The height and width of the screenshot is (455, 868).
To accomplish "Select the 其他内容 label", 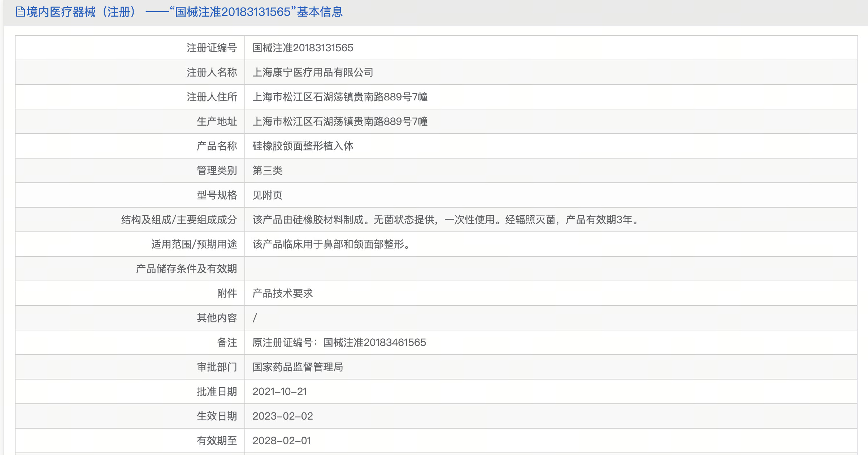I will click(x=217, y=318).
